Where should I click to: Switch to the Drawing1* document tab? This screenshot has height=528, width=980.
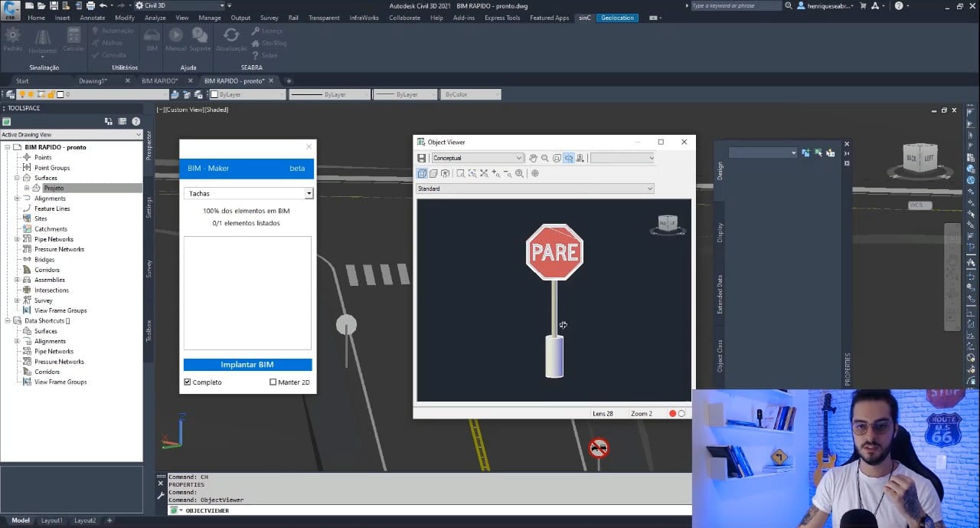pyautogui.click(x=93, y=80)
